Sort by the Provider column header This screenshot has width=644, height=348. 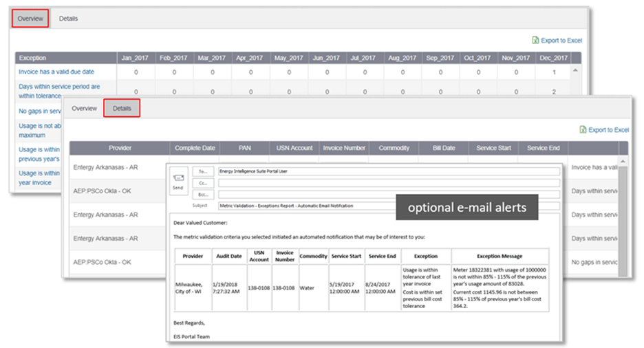pos(119,148)
